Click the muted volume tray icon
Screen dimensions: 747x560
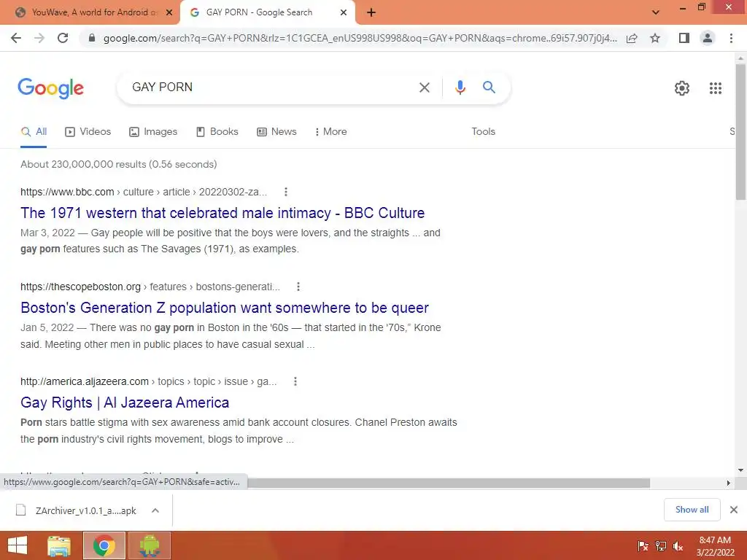point(678,546)
